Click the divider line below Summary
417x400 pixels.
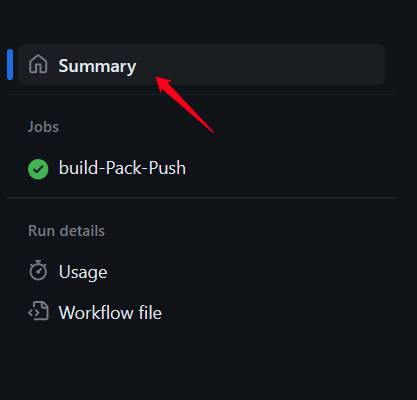click(x=201, y=95)
